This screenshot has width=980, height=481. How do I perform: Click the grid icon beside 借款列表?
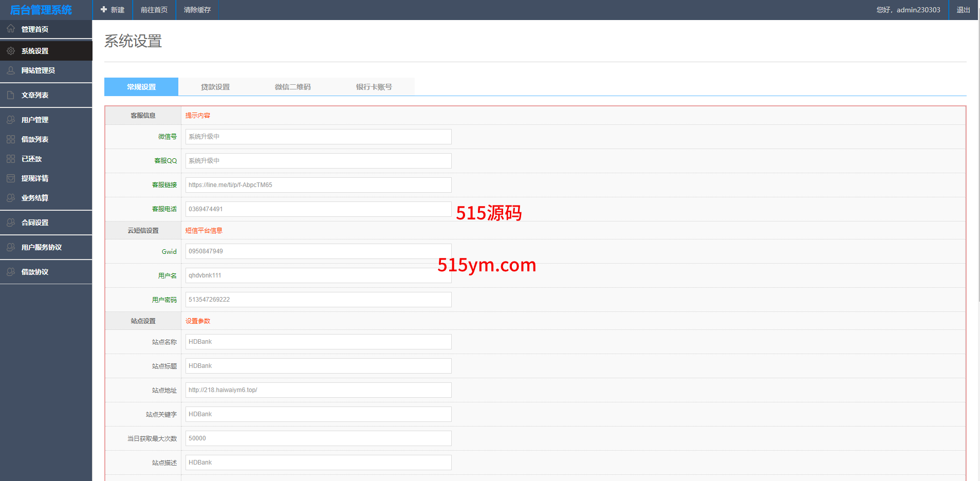point(11,139)
